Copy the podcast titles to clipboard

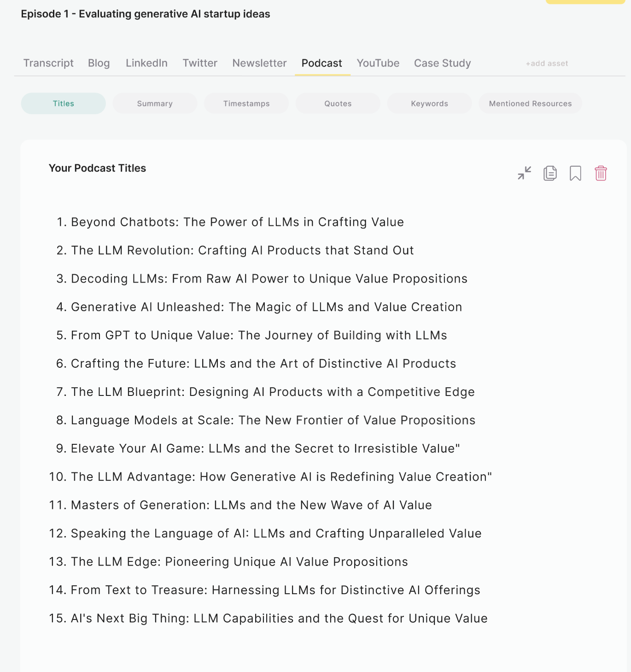[550, 173]
